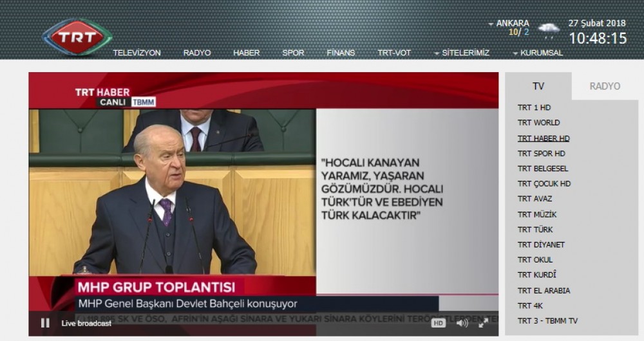Switch to TRT WORLD channel
The height and width of the screenshot is (341, 644).
tap(538, 123)
